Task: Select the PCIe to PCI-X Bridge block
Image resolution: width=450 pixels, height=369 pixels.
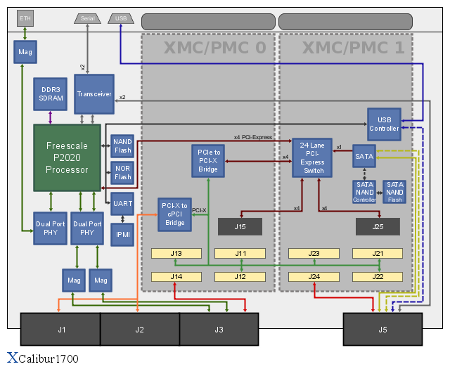Action: coord(208,161)
